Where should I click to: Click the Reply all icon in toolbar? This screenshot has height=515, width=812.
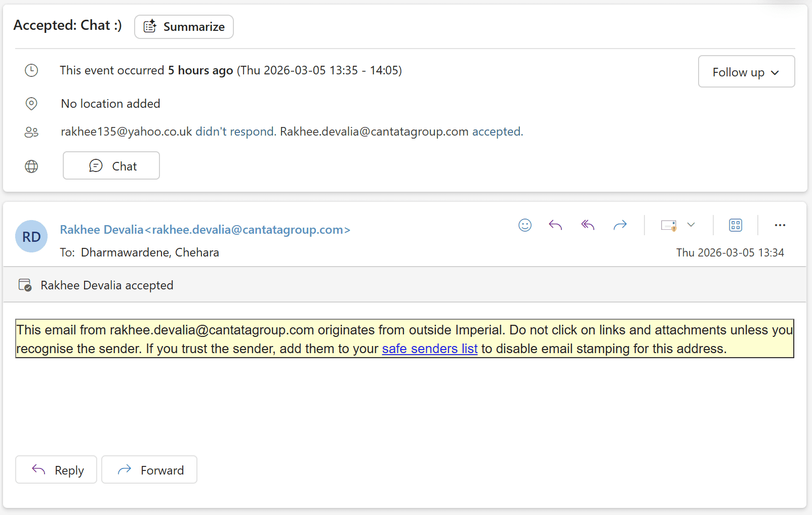point(588,225)
